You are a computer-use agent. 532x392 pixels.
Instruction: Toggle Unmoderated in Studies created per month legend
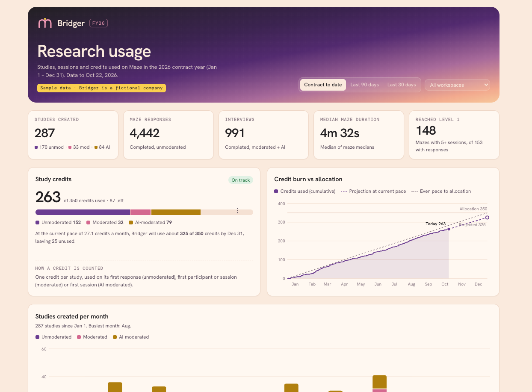(x=53, y=337)
